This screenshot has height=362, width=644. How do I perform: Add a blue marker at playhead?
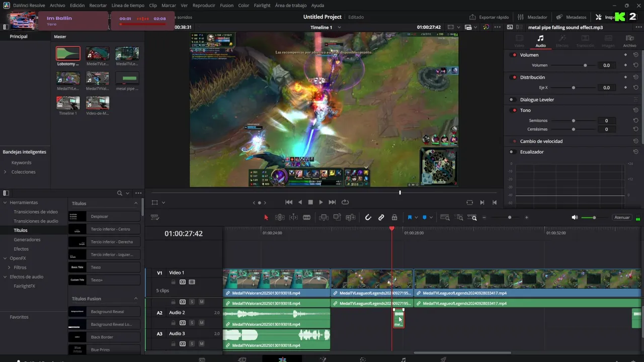tap(425, 218)
